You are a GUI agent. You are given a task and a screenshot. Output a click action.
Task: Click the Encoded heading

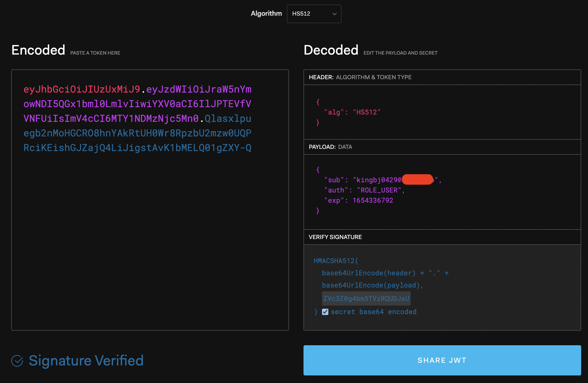click(x=38, y=50)
